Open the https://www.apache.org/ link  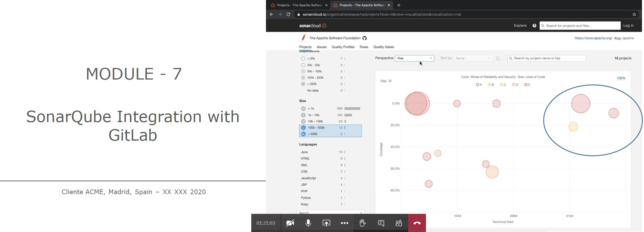click(593, 38)
